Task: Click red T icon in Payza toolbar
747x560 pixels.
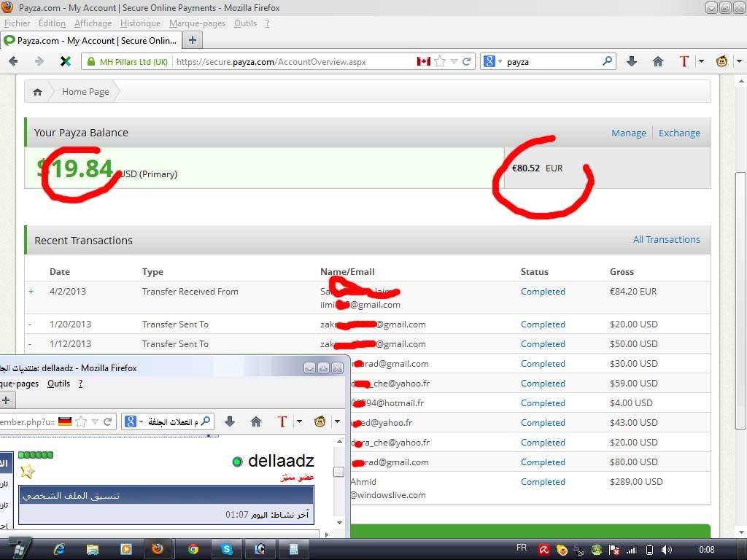Action: (x=684, y=61)
